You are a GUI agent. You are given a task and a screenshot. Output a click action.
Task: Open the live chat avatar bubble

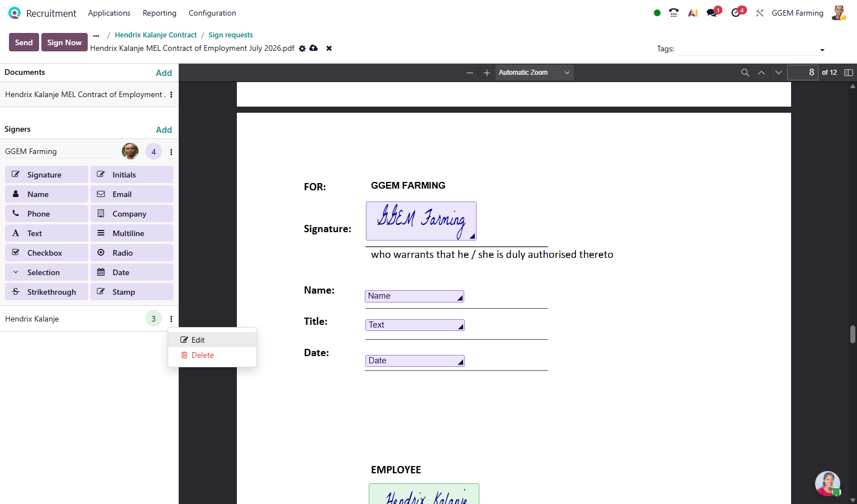(x=827, y=484)
